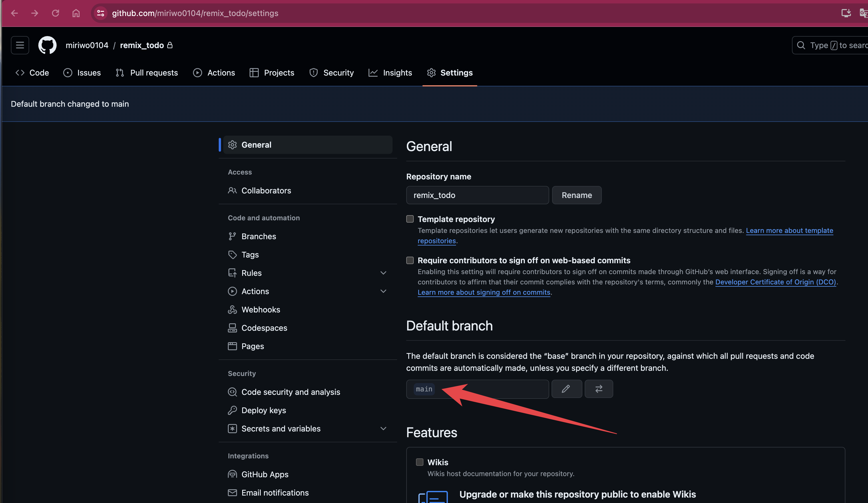Click the pencil rename branch icon
This screenshot has height=503, width=868.
tap(566, 389)
